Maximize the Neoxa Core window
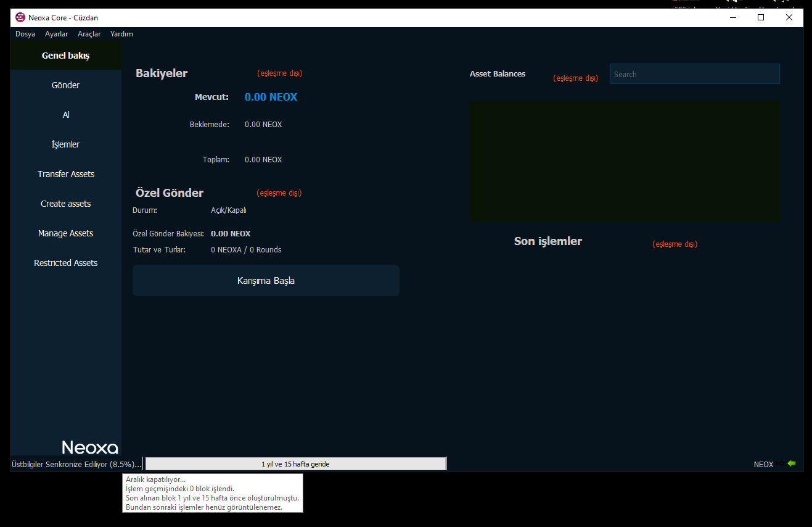This screenshot has height=527, width=812. tap(761, 18)
